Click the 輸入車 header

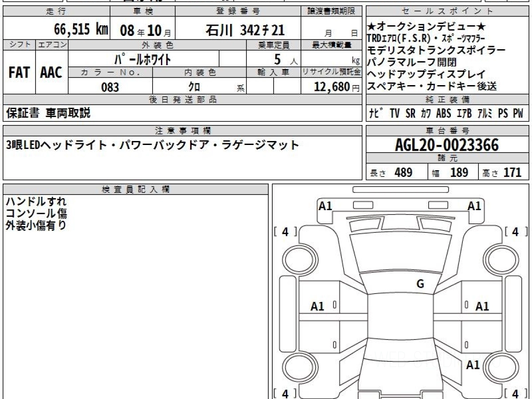(x=274, y=72)
